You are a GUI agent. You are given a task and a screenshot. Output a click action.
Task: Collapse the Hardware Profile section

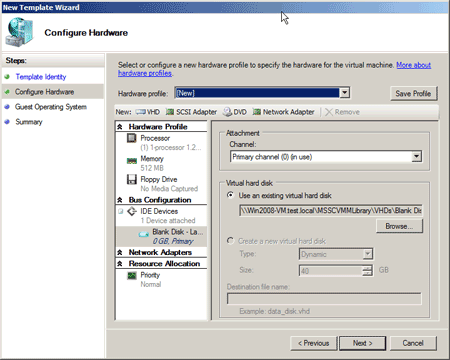click(x=120, y=127)
